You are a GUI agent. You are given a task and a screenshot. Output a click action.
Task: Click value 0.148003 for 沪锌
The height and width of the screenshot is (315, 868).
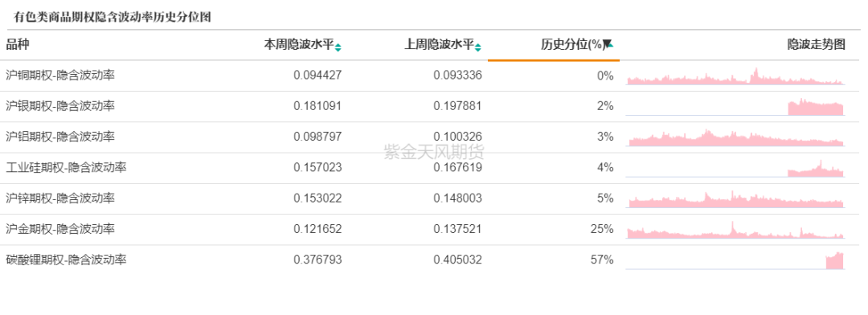[458, 198]
